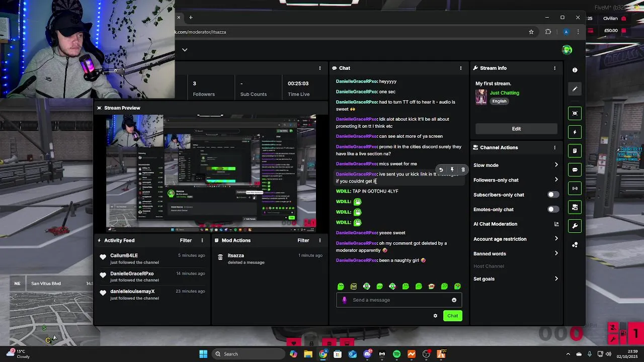Click the Just Chatting category link
Viewport: 644px width, 362px height.
504,93
